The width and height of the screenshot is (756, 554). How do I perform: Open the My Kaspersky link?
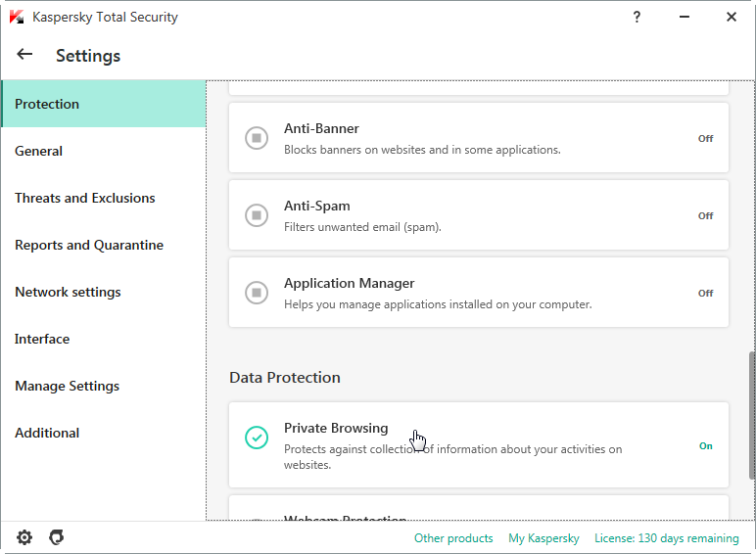(543, 538)
